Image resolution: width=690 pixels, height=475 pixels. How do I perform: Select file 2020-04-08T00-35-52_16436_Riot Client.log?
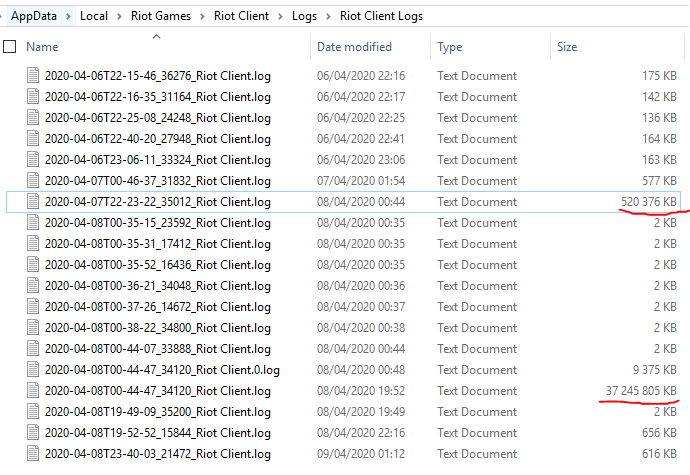(158, 265)
